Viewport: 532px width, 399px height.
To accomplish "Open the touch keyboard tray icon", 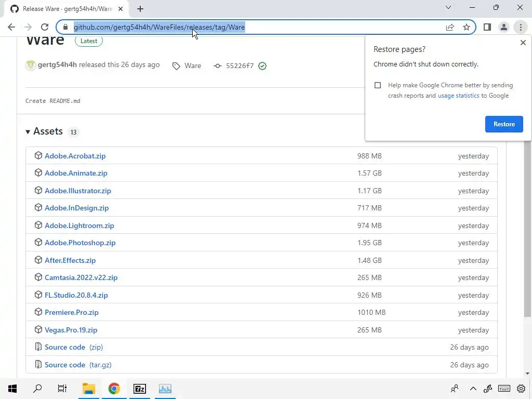I will [x=504, y=389].
